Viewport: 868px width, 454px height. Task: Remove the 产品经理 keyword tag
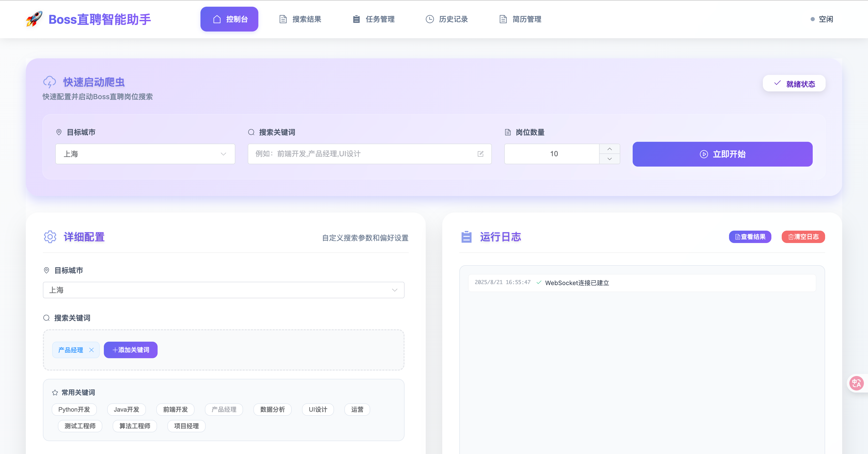91,350
